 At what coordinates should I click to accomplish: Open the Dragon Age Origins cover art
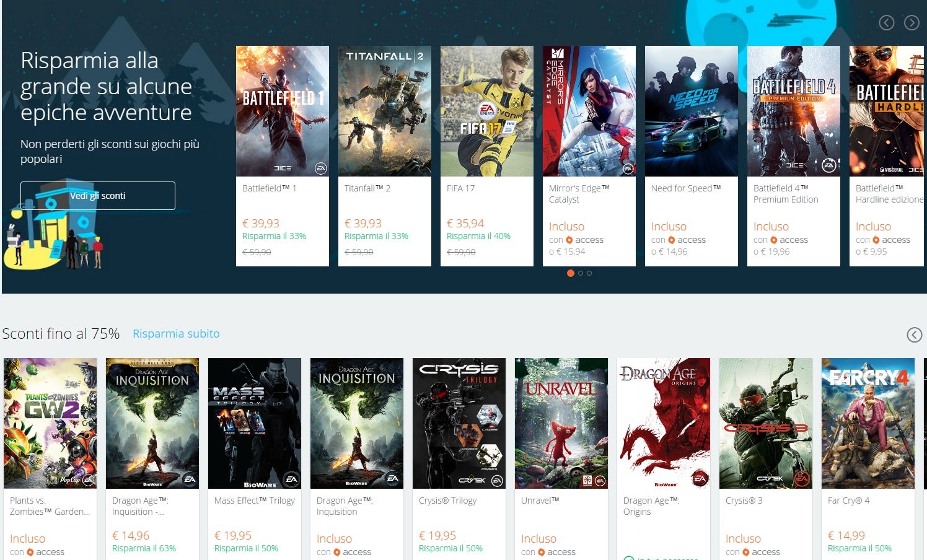(x=664, y=423)
